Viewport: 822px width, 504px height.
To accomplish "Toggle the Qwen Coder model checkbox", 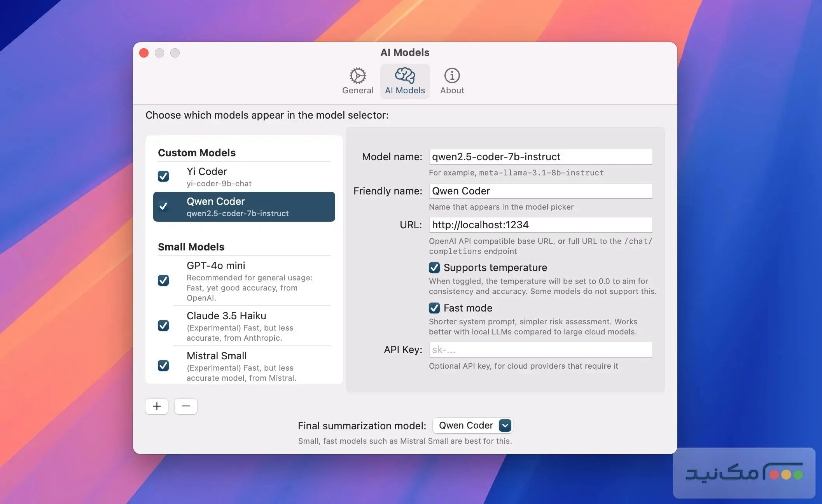I will pos(163,206).
